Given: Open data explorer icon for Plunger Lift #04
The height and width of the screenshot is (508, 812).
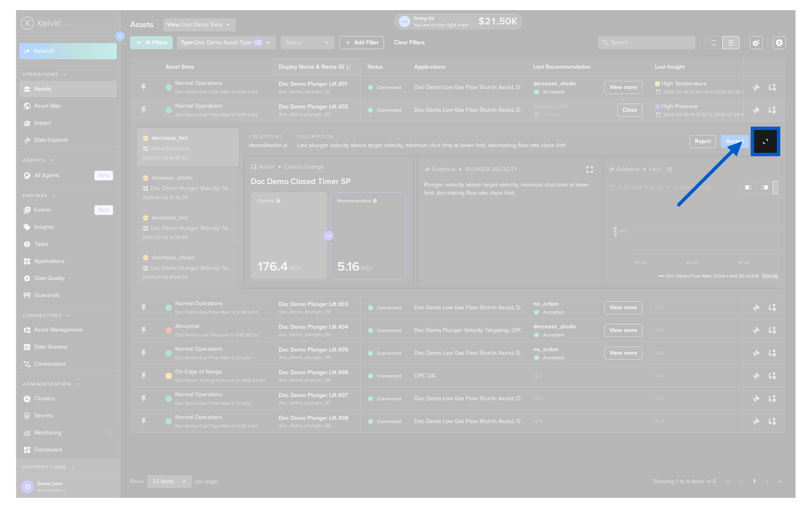Looking at the screenshot, I should (756, 331).
